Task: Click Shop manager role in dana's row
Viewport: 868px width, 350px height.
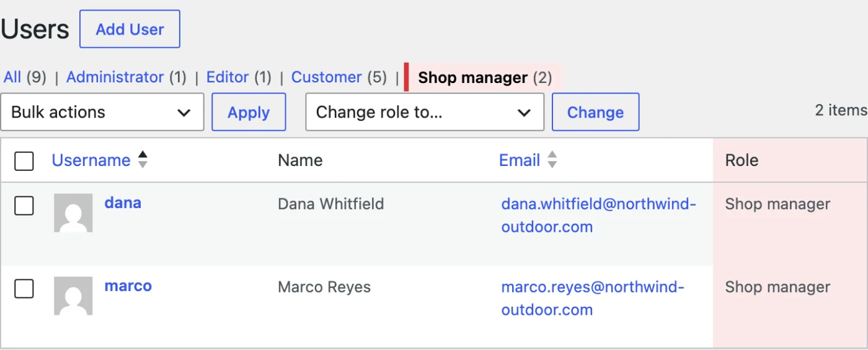Action: pyautogui.click(x=777, y=204)
